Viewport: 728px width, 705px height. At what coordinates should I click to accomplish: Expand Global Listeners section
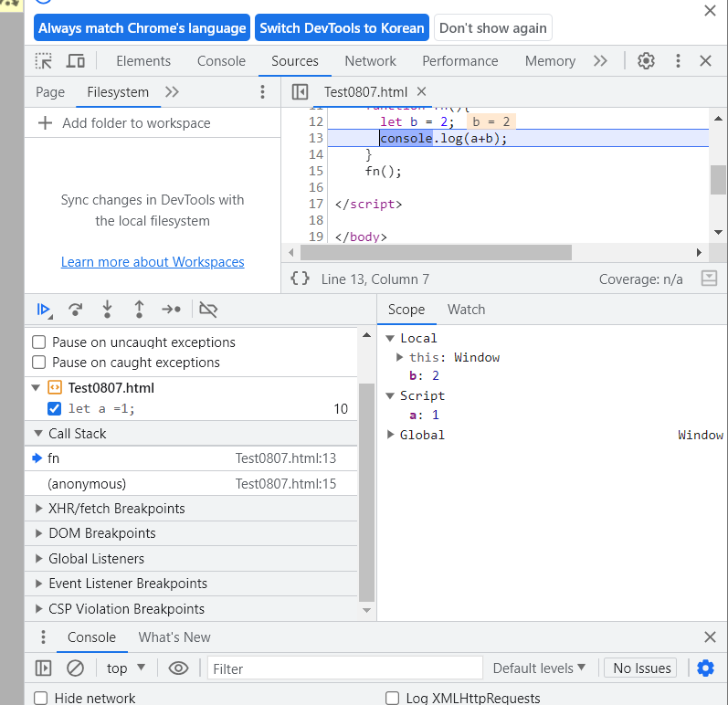(39, 558)
